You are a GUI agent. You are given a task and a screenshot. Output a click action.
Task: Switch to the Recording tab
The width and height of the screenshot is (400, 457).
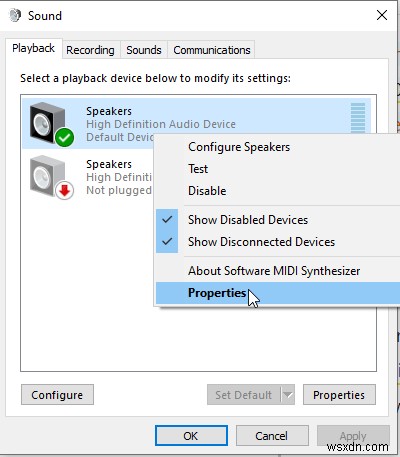click(90, 50)
